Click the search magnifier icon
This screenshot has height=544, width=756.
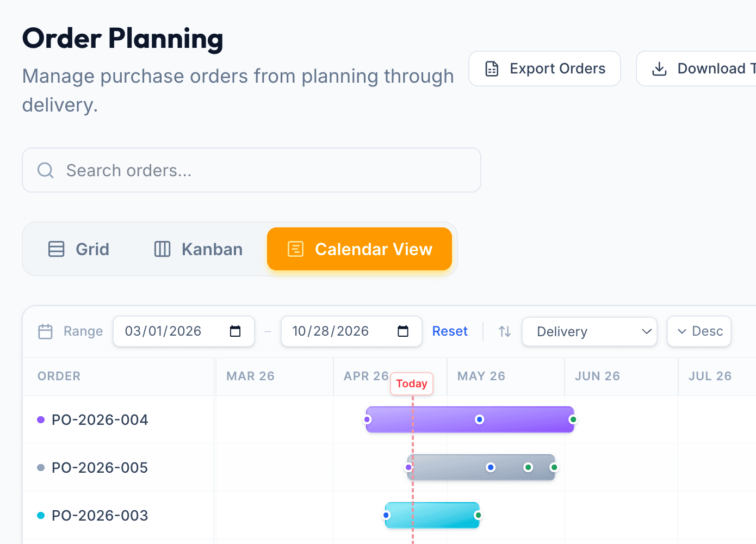click(45, 170)
